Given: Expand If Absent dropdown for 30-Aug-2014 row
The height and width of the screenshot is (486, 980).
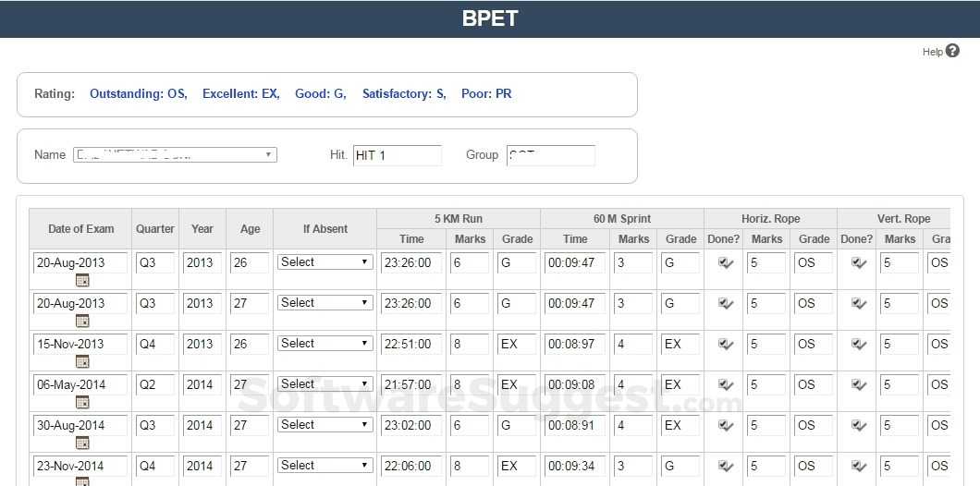Looking at the screenshot, I should (325, 425).
